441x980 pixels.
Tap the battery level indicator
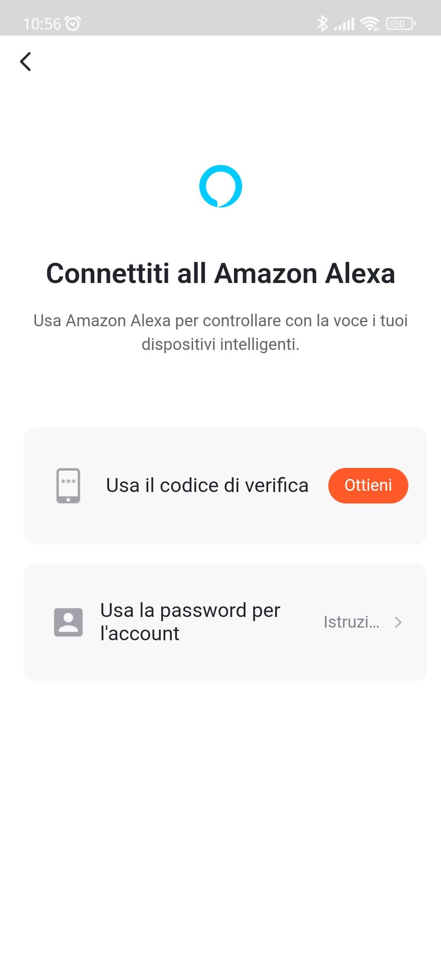click(400, 24)
